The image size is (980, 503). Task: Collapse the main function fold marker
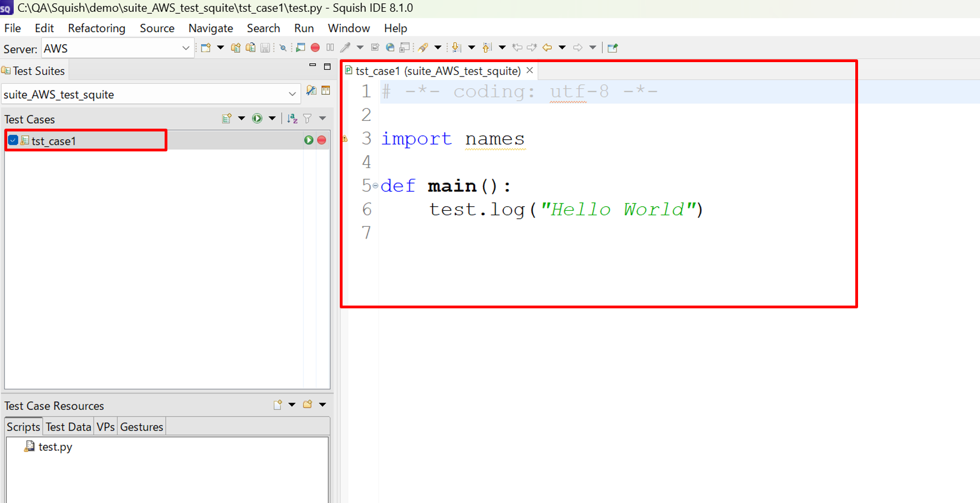(375, 186)
